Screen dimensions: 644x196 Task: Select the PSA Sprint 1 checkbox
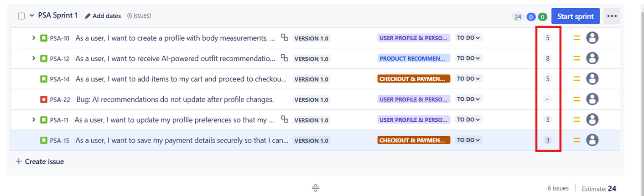click(x=21, y=16)
